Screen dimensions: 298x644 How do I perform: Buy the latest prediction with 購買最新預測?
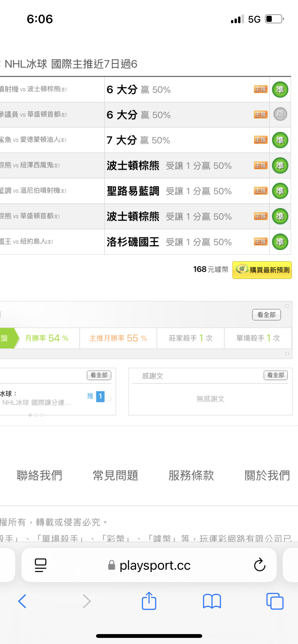262,270
